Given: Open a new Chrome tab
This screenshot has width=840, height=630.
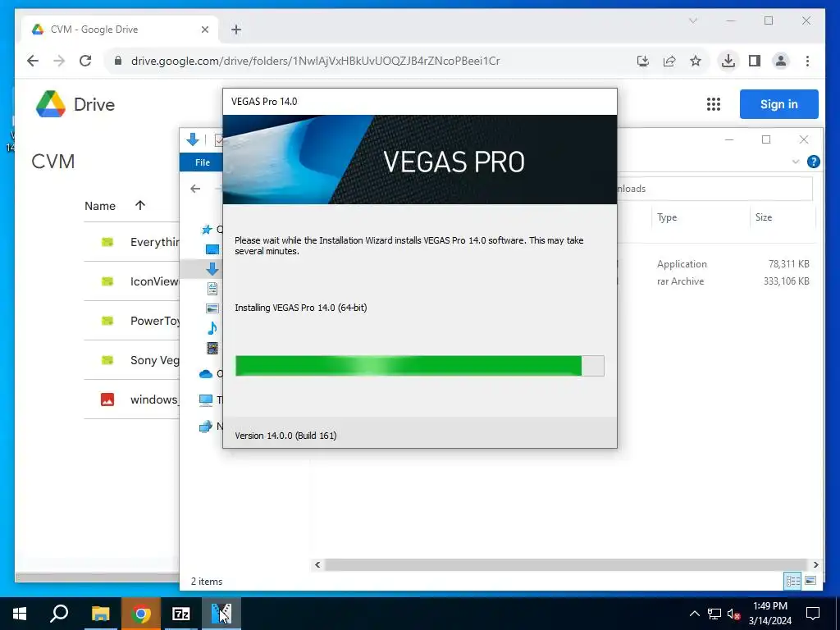Looking at the screenshot, I should (236, 30).
